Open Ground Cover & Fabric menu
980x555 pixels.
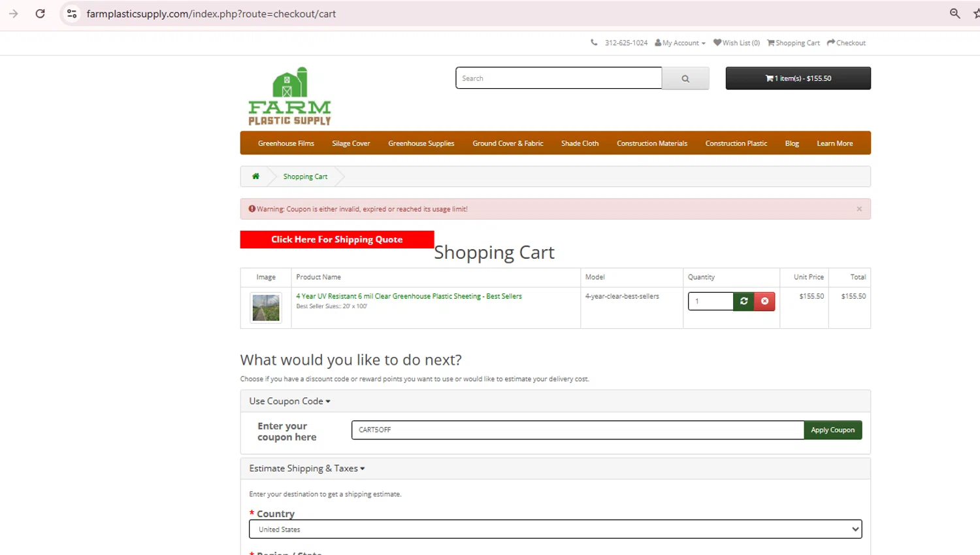(x=508, y=143)
